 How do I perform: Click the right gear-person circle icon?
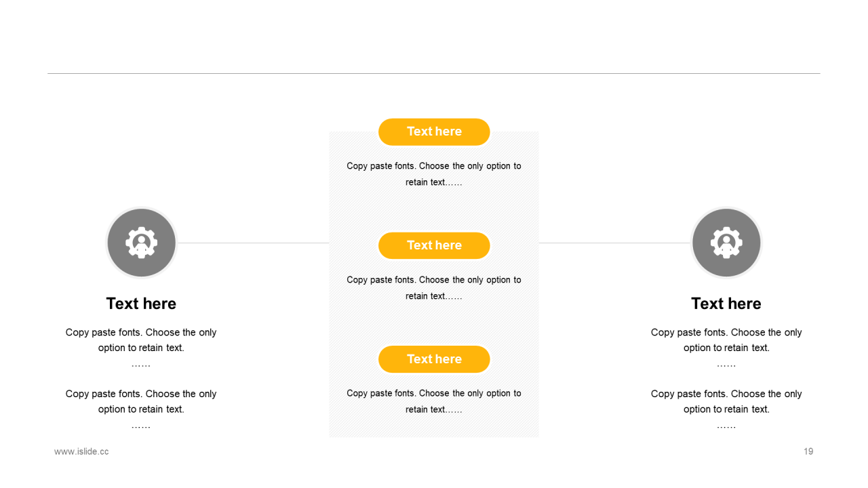tap(726, 243)
